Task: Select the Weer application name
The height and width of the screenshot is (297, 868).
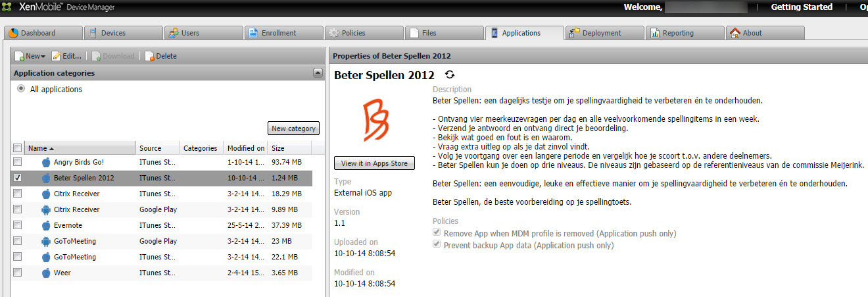Action: tap(62, 273)
